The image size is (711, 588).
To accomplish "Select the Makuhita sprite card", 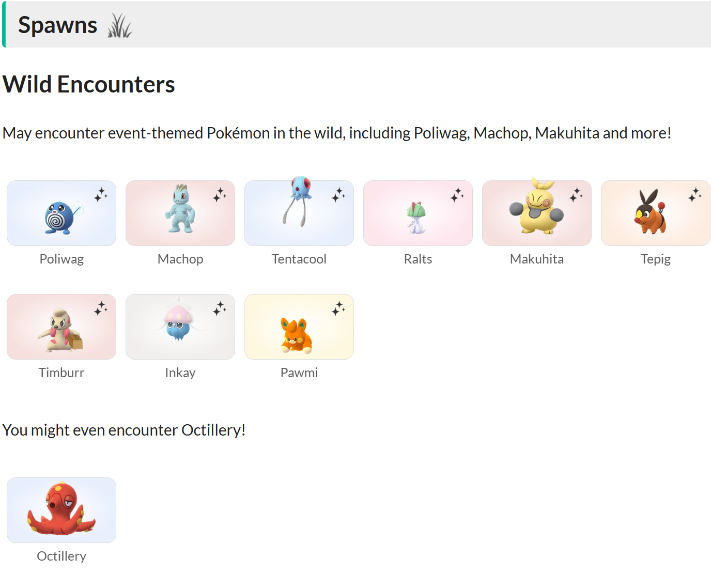I will 536,213.
